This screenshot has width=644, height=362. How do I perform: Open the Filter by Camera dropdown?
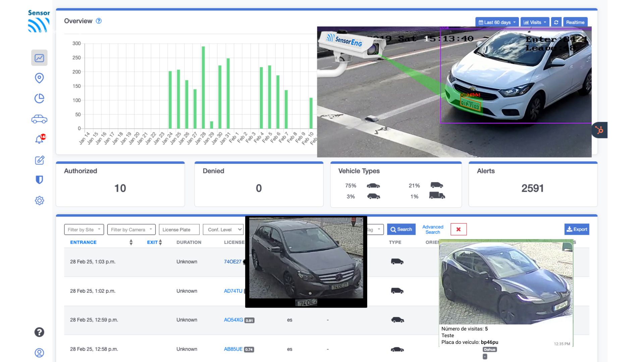tap(131, 230)
